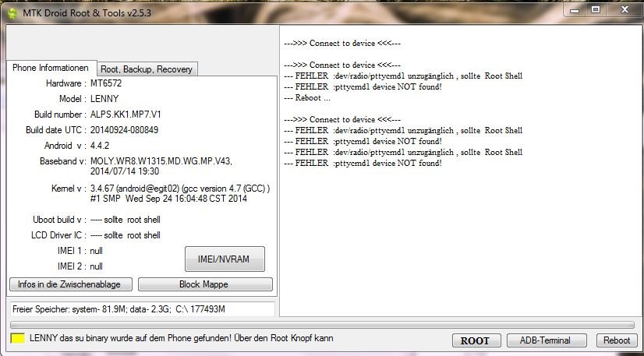The image size is (644, 356).
Task: Minimize the MTK Droid window
Action: (575, 10)
